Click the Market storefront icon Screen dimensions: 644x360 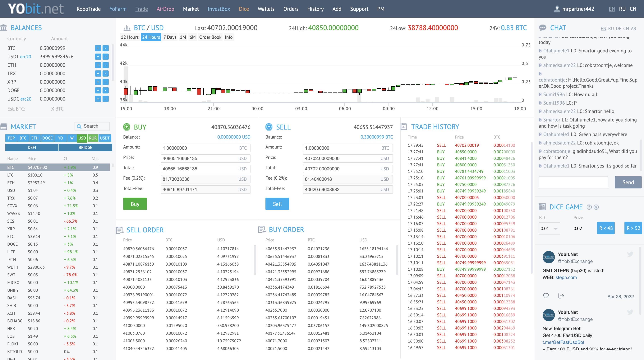click(x=3, y=127)
